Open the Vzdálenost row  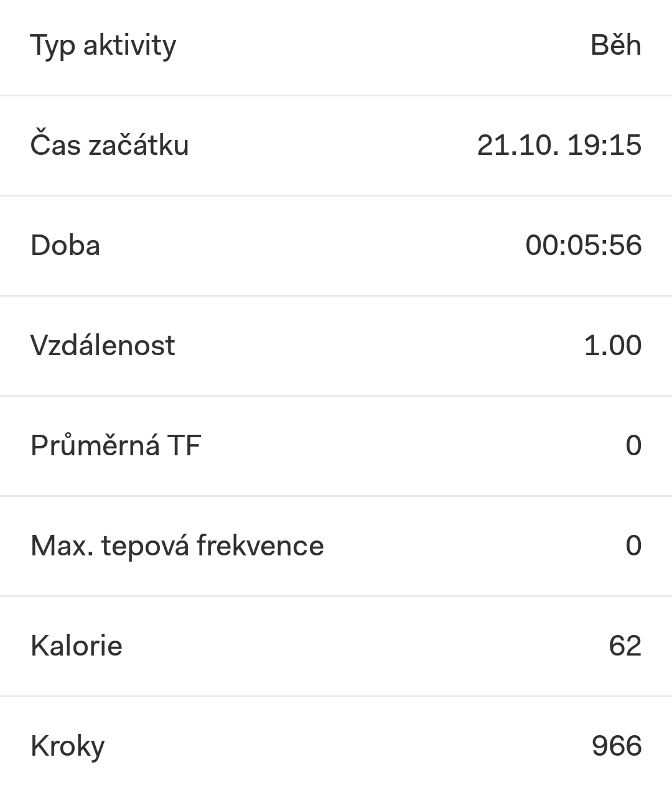coord(336,346)
